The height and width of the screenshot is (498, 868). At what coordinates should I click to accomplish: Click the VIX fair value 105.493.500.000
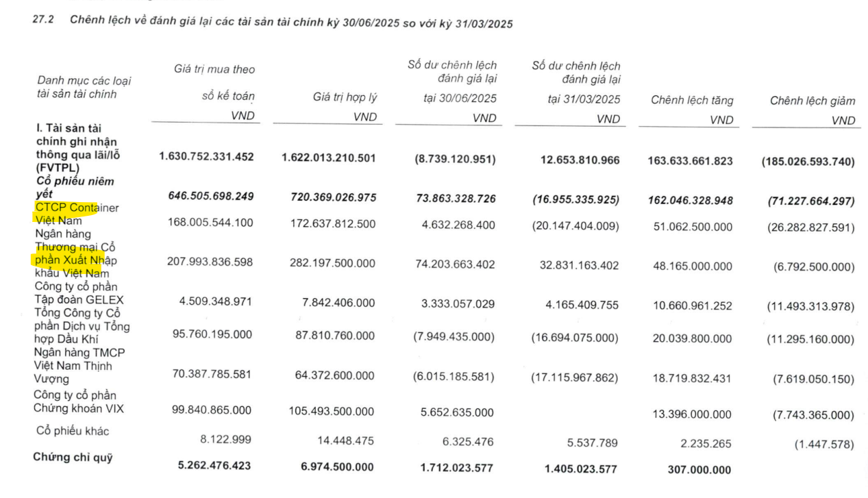(x=332, y=412)
